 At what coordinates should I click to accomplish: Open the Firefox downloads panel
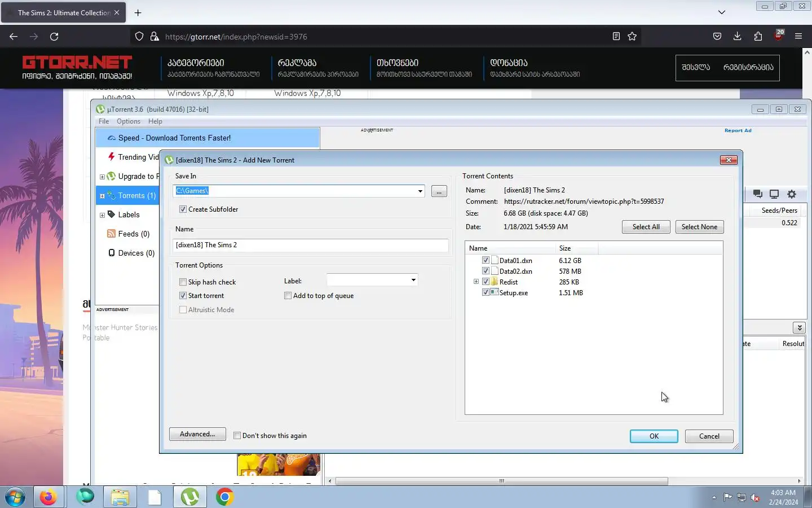point(737,37)
